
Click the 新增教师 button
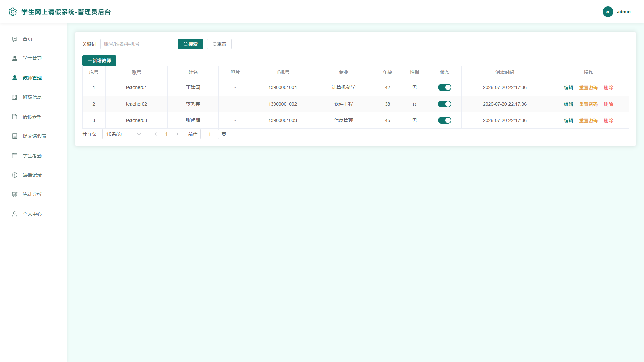point(99,61)
